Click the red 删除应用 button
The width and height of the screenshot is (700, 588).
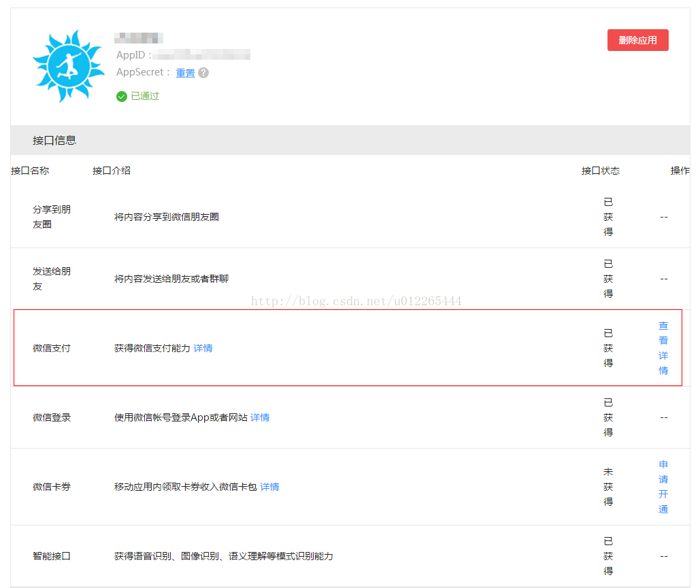637,40
